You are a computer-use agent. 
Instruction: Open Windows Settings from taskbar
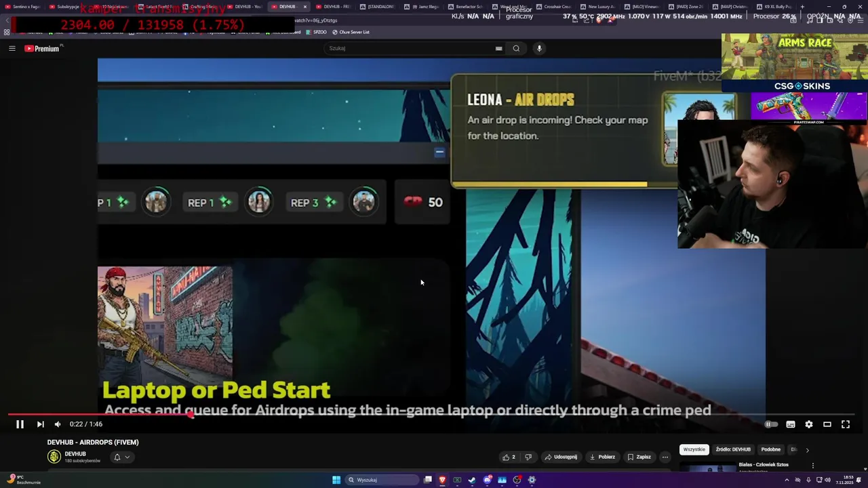click(x=532, y=480)
